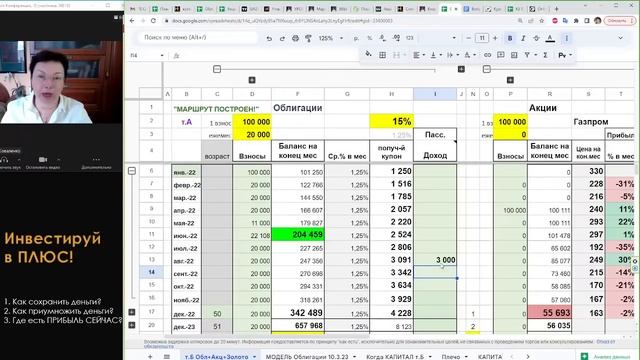Open the fill color bucket picker
The width and height of the screenshot is (640, 360).
(x=368, y=54)
